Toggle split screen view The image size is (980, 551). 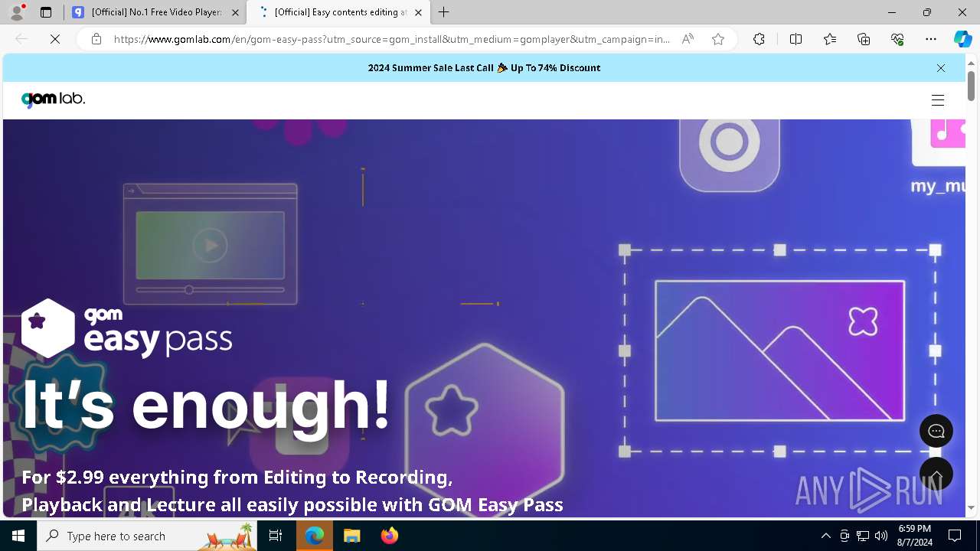(x=795, y=39)
